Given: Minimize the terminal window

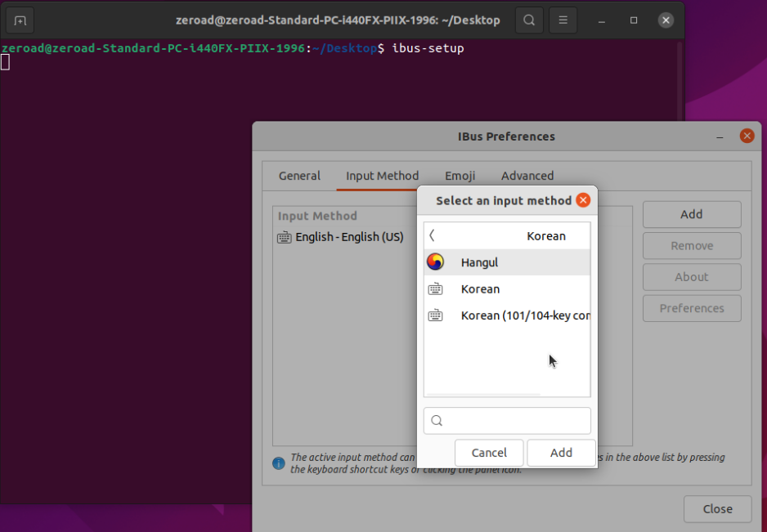Looking at the screenshot, I should [602, 20].
